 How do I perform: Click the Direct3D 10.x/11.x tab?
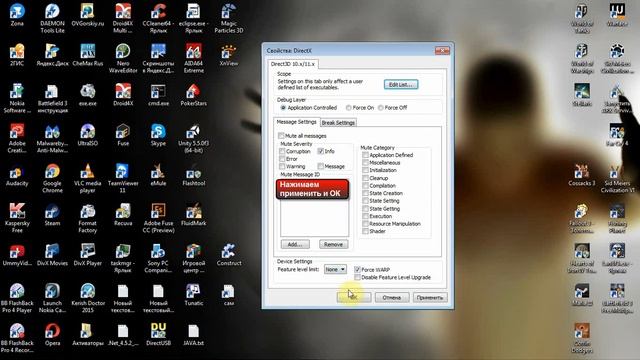pos(293,64)
